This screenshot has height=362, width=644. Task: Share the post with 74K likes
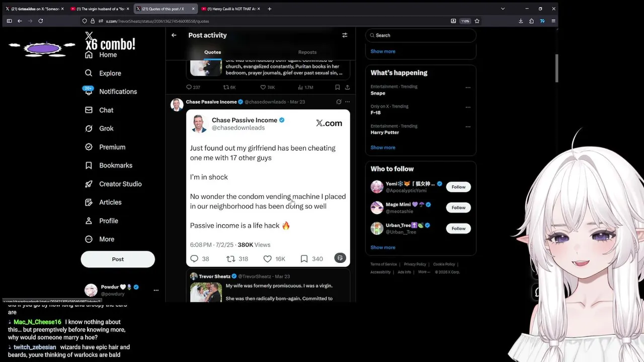click(x=347, y=87)
